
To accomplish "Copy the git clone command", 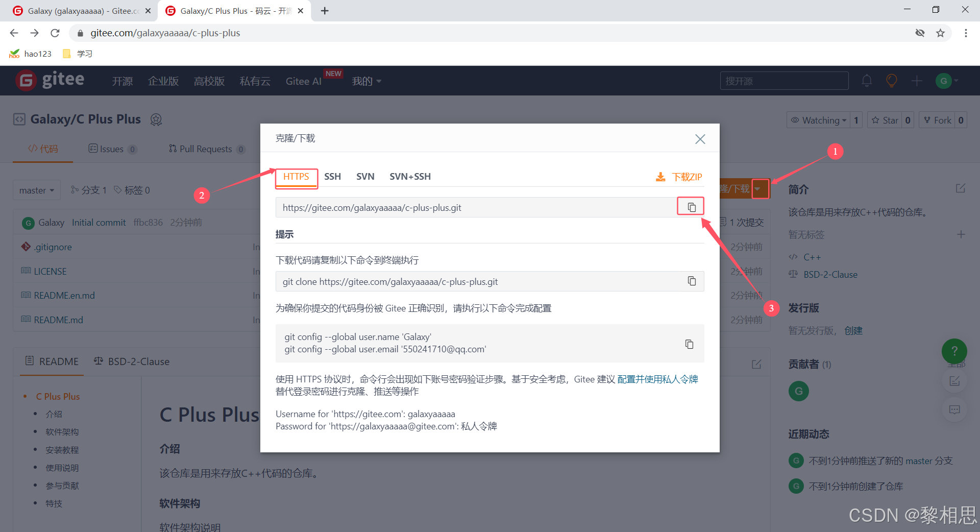I will point(692,281).
